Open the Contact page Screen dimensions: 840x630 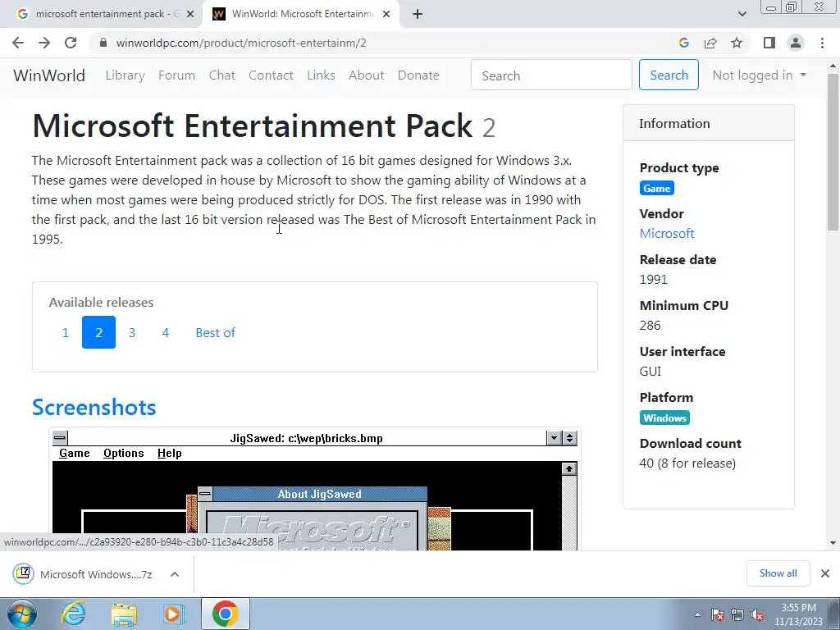click(271, 75)
